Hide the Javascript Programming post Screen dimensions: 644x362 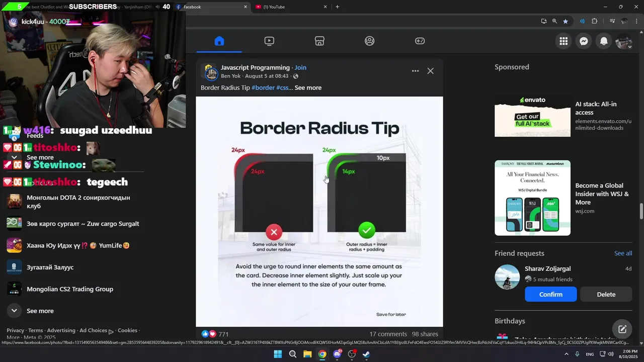[430, 71]
